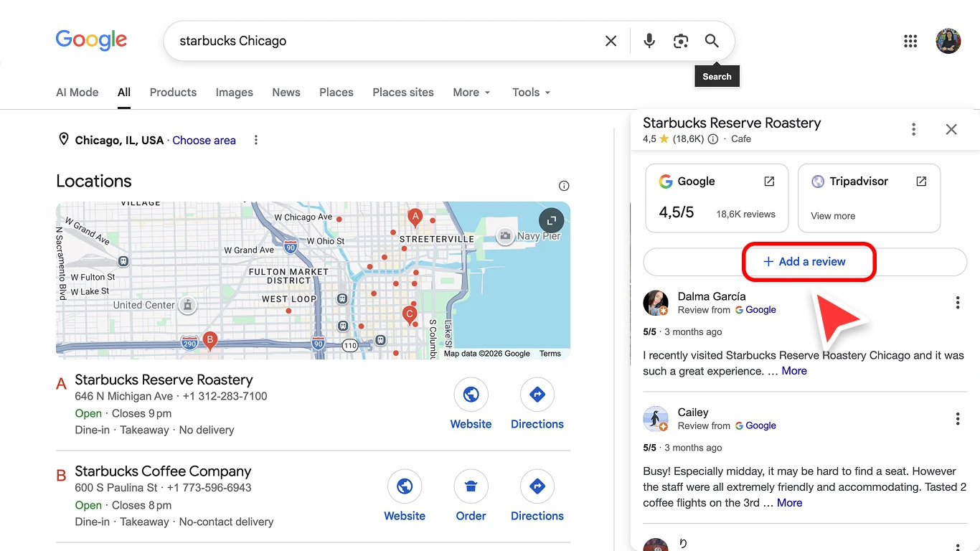Click Navy Pier camera marker on map

tap(505, 236)
